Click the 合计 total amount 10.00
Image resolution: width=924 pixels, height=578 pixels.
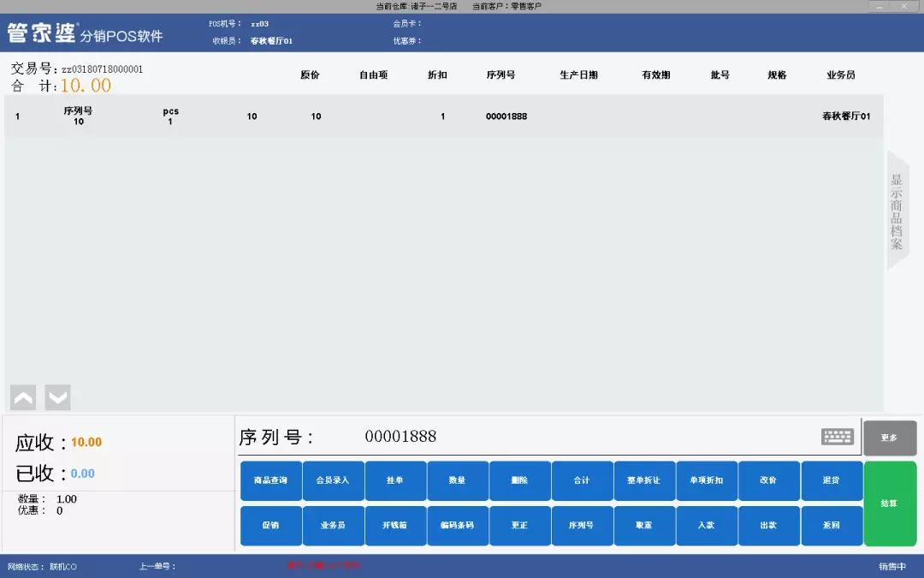click(x=86, y=86)
